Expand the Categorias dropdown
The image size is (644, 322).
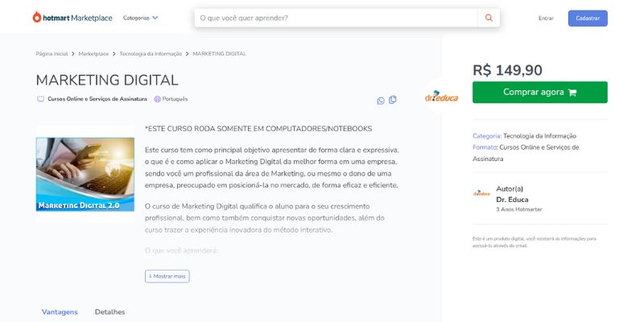(x=140, y=18)
